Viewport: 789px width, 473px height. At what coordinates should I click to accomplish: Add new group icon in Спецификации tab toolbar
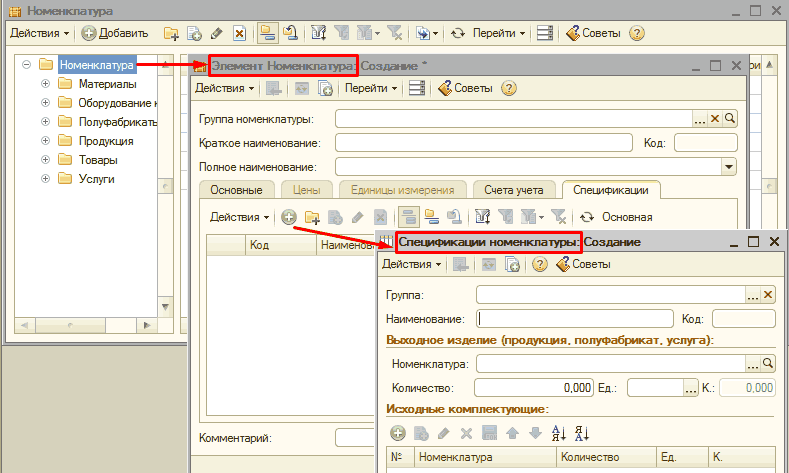pyautogui.click(x=312, y=217)
